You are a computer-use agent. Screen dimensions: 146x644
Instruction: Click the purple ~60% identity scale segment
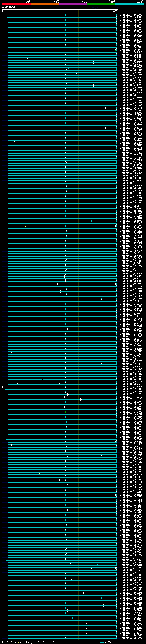[x=73, y=4]
